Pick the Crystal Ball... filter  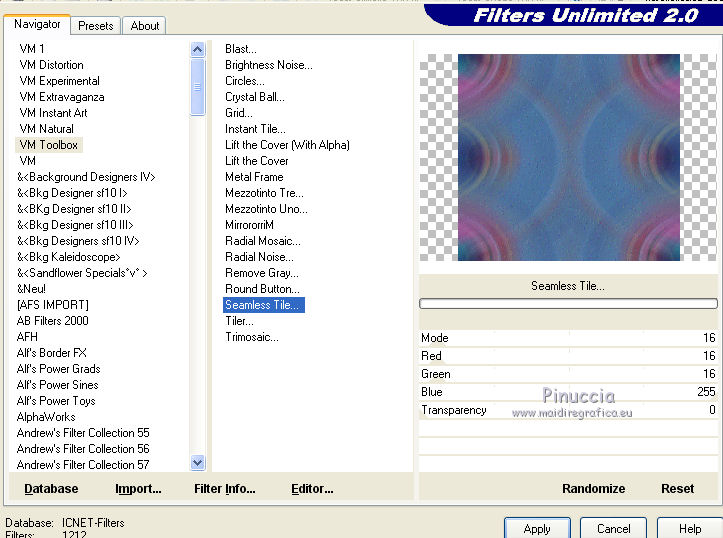[x=255, y=97]
